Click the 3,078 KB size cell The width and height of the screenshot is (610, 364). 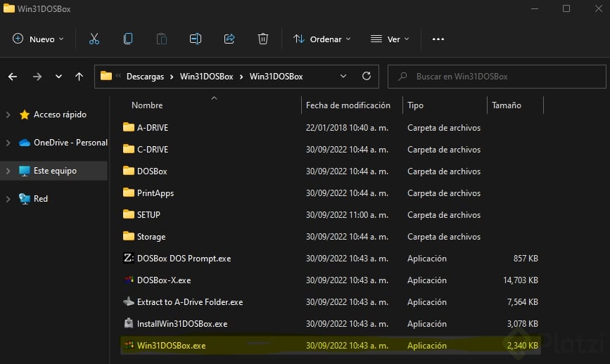click(x=523, y=324)
